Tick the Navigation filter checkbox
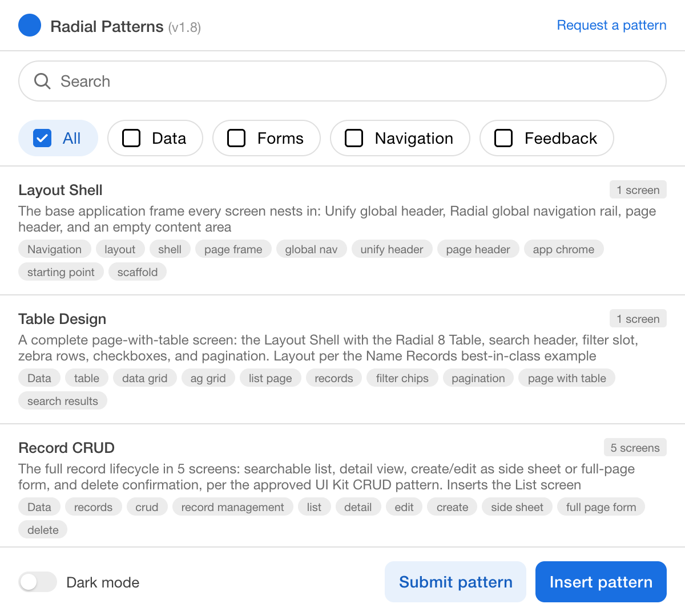685x616 pixels. coord(354,138)
